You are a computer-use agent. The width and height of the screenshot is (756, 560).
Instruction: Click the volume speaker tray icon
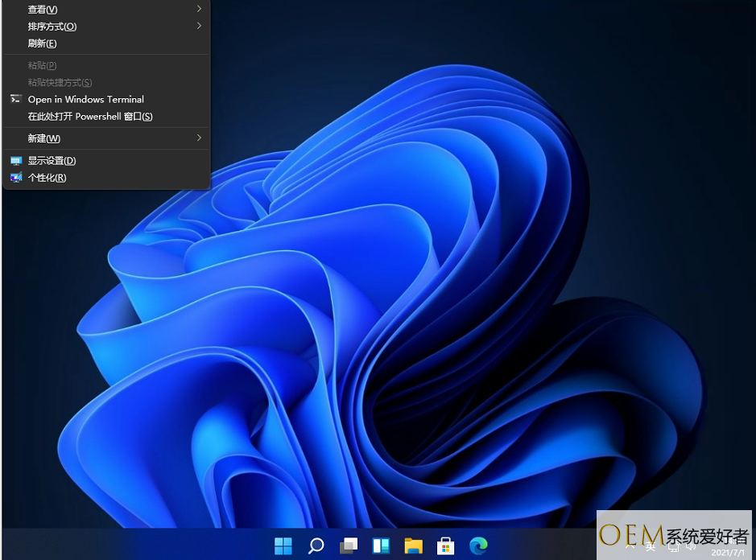[x=692, y=546]
